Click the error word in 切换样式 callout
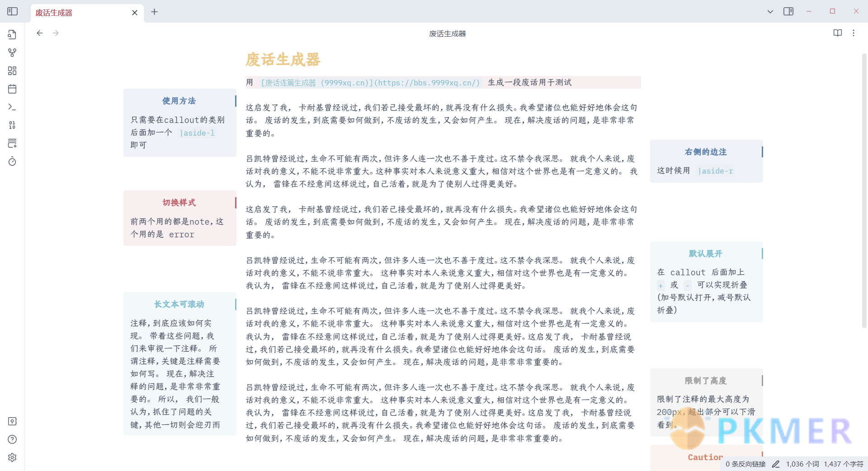The height and width of the screenshot is (471, 868). click(182, 235)
